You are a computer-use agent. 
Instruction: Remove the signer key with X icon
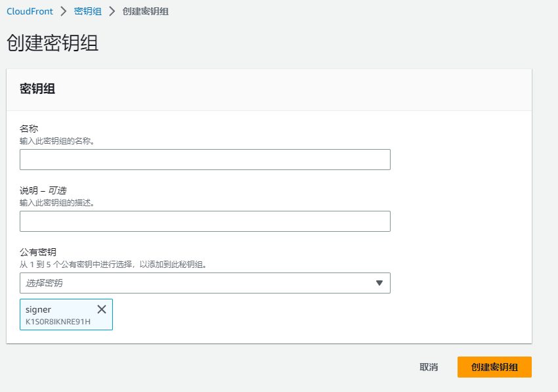[x=102, y=309]
